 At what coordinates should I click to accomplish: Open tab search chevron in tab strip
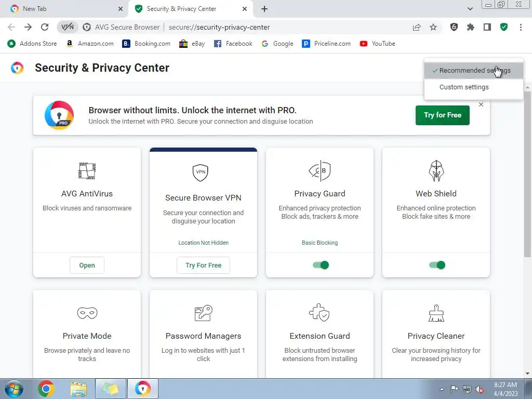coord(470,9)
